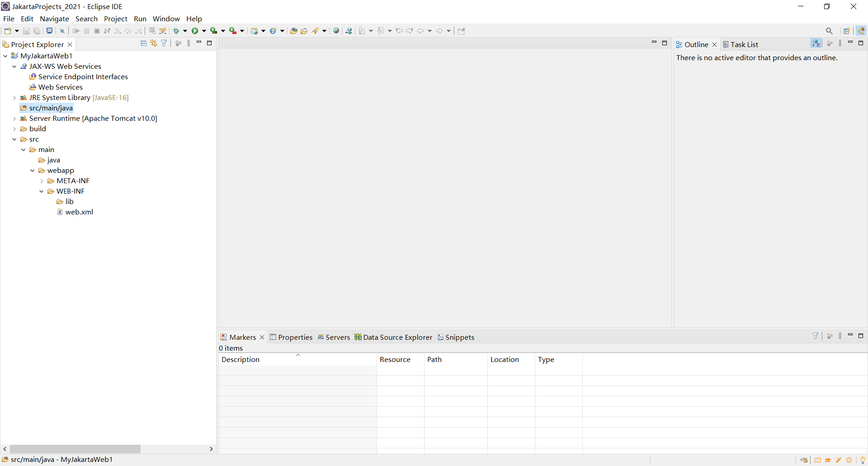
Task: Click the Location column header
Action: 511,359
